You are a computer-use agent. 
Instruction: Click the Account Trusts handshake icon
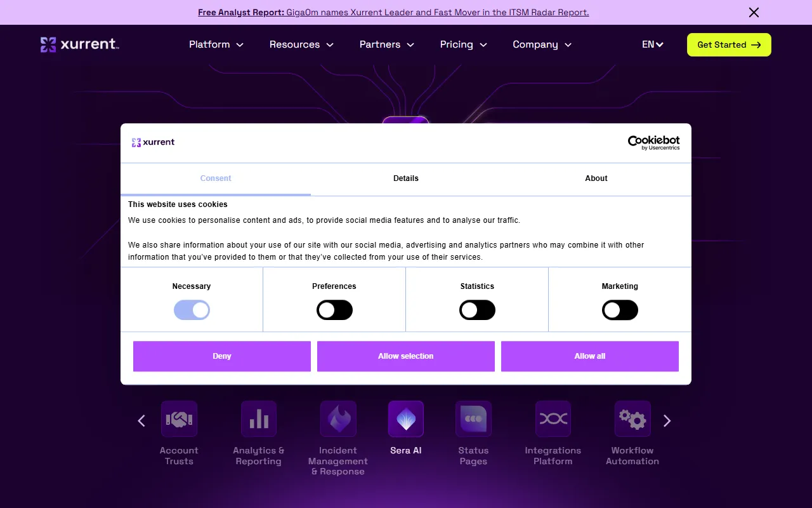click(179, 419)
